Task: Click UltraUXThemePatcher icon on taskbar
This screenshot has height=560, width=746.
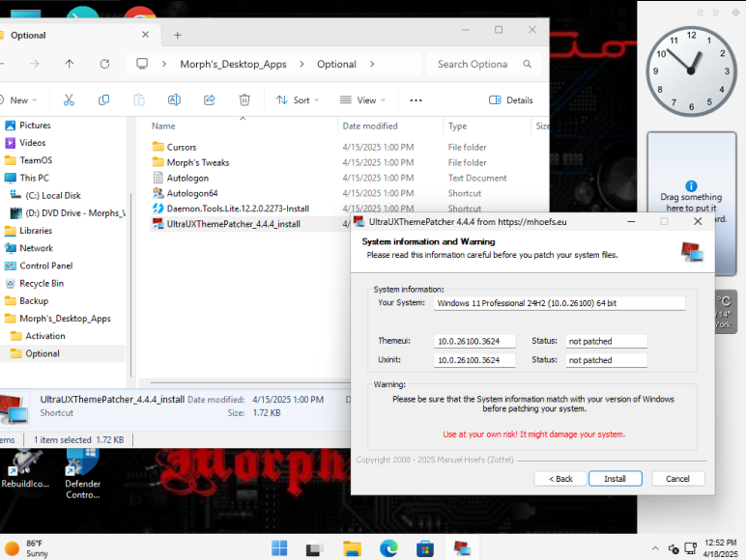Action: (462, 548)
